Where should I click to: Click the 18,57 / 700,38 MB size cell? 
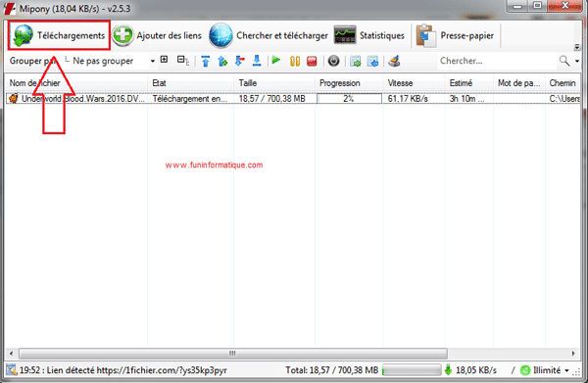(x=272, y=99)
